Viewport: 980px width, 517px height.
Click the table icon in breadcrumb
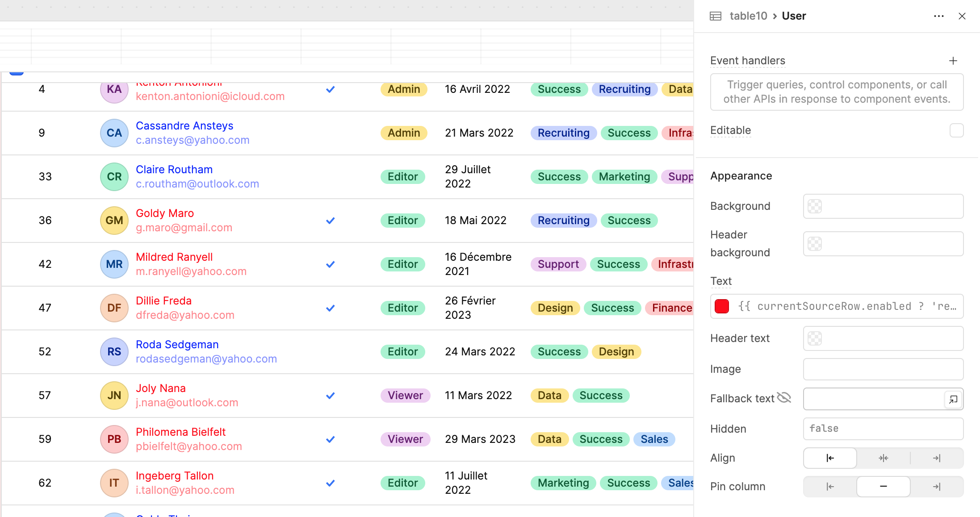tap(716, 16)
